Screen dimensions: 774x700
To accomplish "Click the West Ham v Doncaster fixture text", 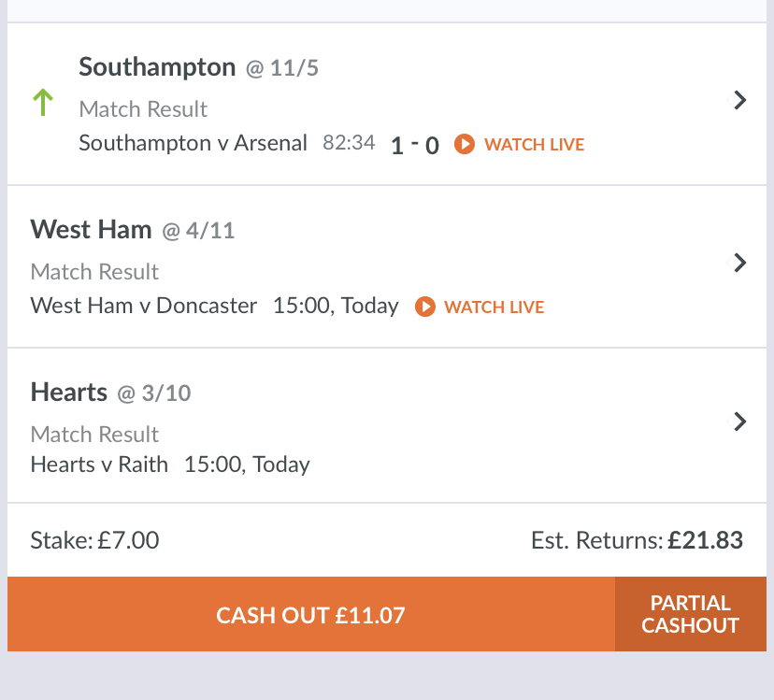I will (144, 306).
